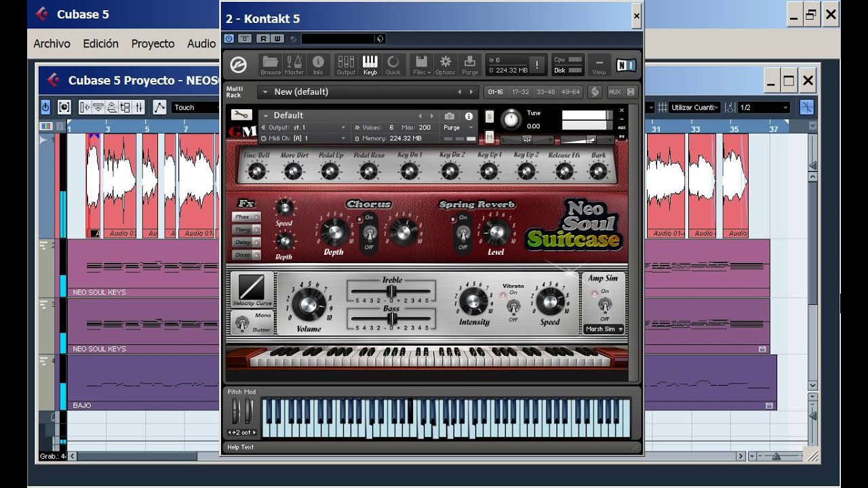Open the Archivo menu
This screenshot has height=488, width=868.
[52, 43]
